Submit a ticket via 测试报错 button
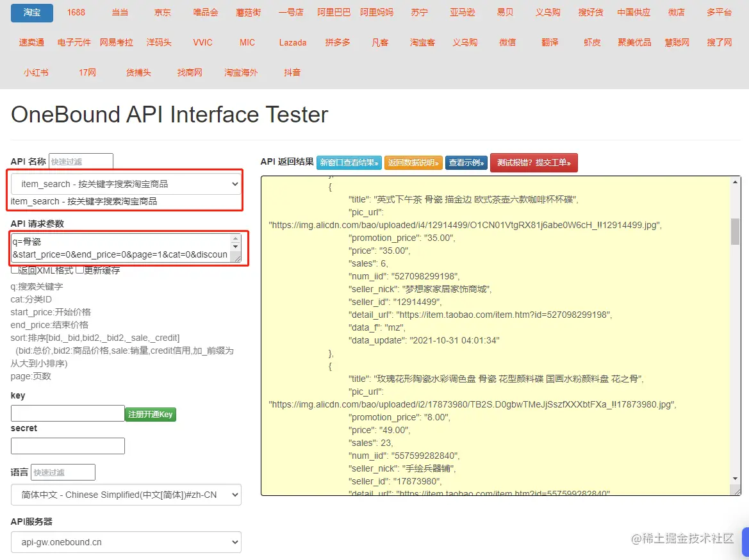Viewport: 749px width, 560px height. (534, 163)
